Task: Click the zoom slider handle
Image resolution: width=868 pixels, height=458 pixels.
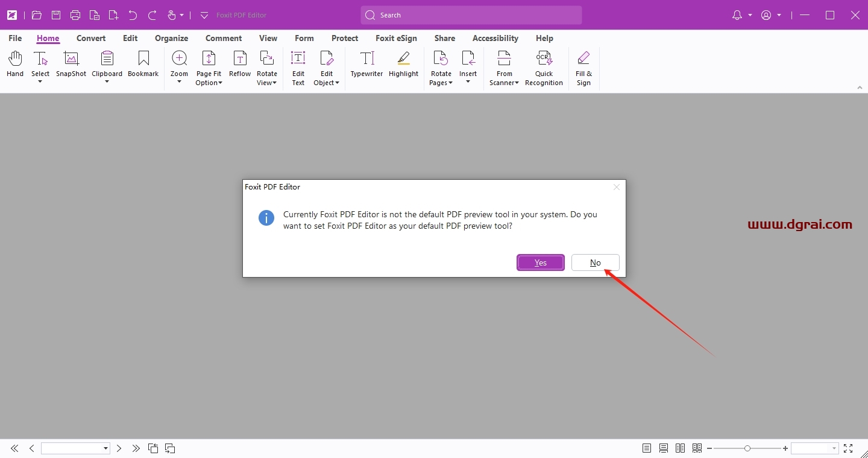Action: point(747,448)
